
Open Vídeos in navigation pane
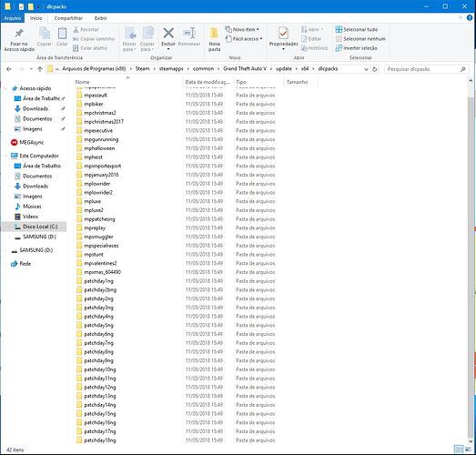tap(30, 217)
